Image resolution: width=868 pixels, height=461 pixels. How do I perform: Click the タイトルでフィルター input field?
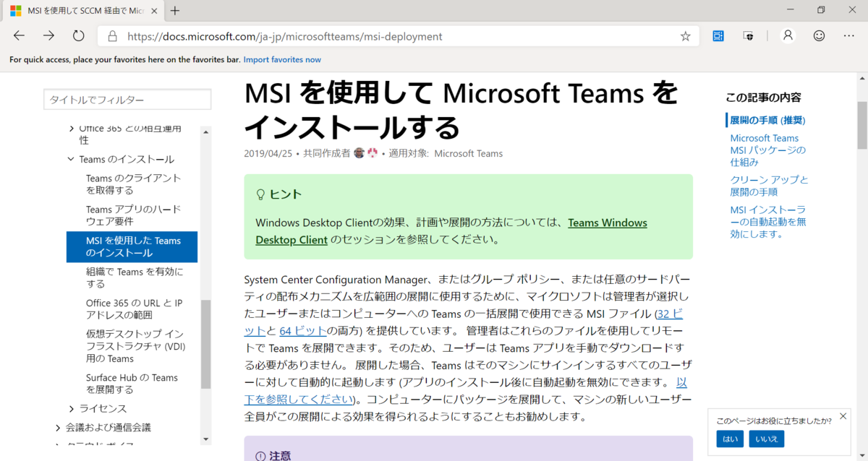pyautogui.click(x=127, y=99)
